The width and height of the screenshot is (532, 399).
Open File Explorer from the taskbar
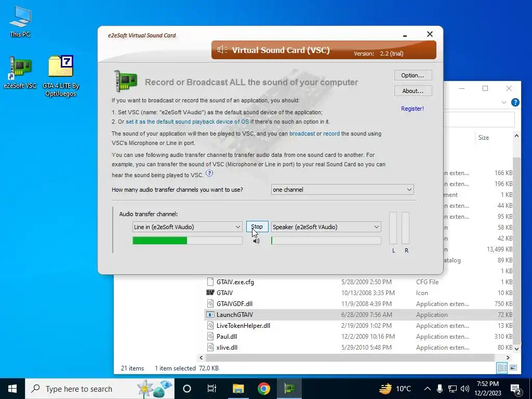tap(238, 389)
